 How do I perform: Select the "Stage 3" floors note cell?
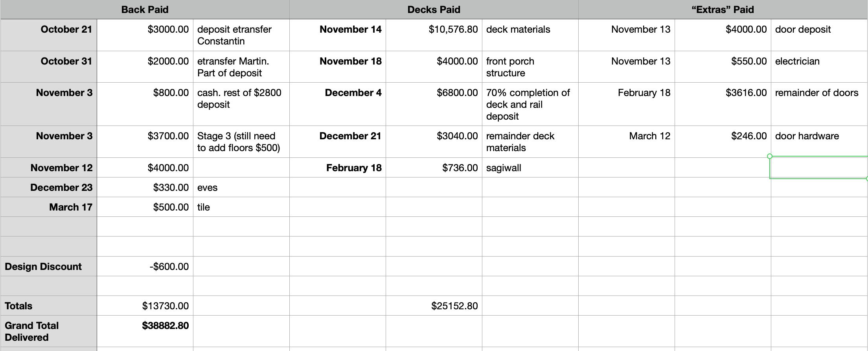click(239, 142)
